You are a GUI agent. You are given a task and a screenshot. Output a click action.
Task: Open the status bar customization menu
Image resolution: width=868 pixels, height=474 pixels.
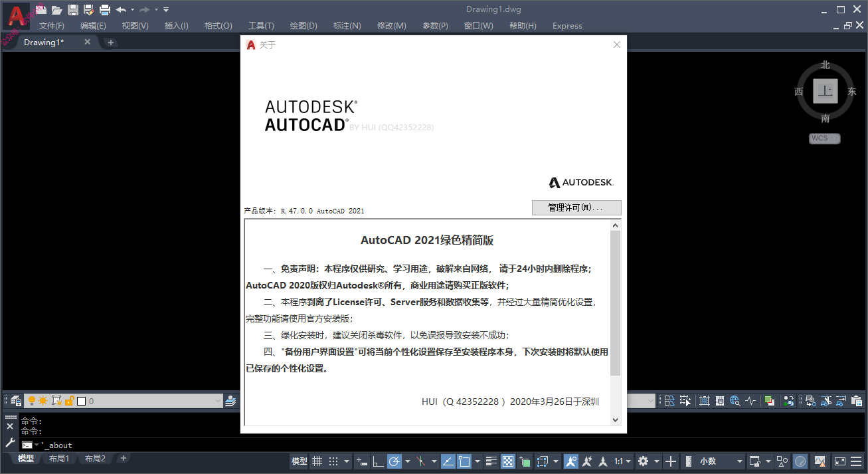click(857, 461)
